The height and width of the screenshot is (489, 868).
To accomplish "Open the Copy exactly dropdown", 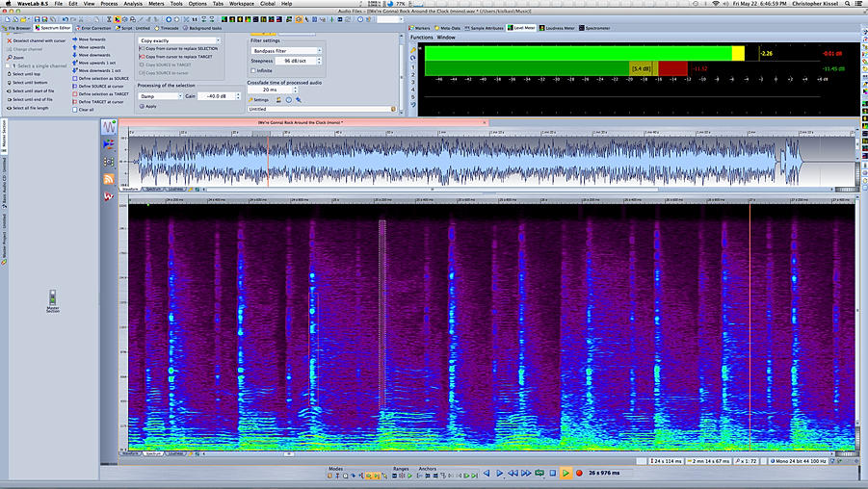I will 179,40.
